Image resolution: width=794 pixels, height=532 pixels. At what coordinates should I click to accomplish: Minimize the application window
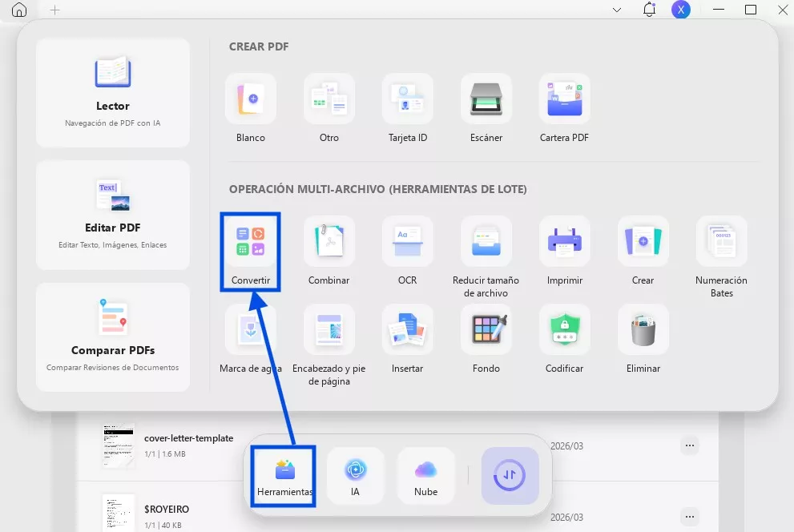(x=719, y=10)
